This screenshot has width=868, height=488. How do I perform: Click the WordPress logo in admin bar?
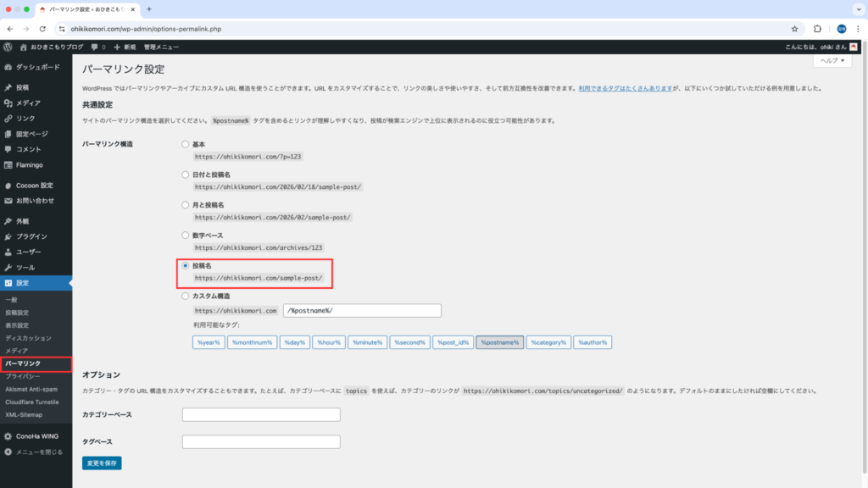pos(8,47)
